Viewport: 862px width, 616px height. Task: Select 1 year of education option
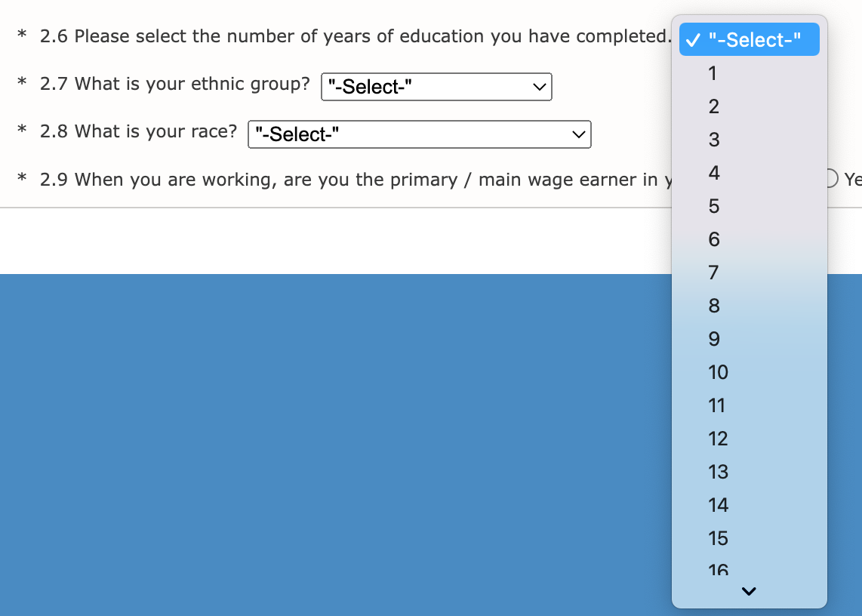click(x=713, y=73)
